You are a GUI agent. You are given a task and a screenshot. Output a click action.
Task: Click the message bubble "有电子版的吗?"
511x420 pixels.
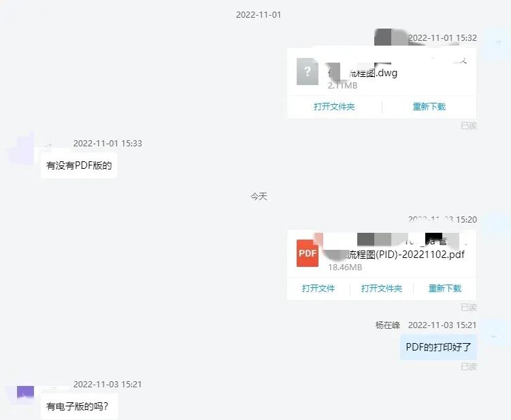pos(79,406)
